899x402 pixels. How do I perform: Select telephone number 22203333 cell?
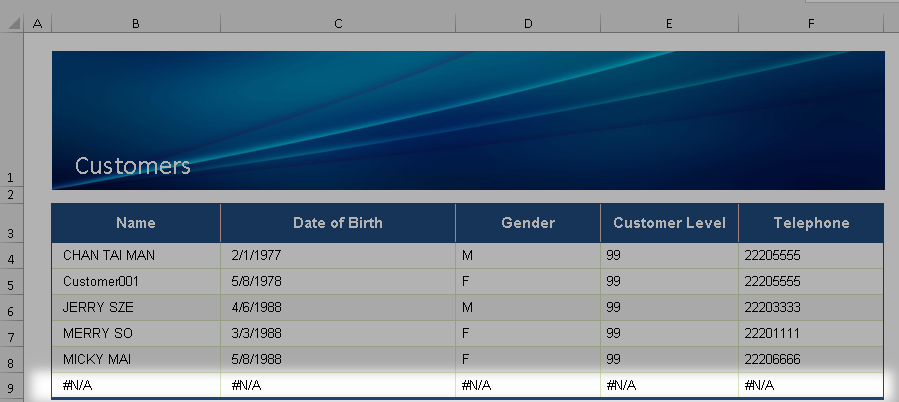tap(772, 308)
